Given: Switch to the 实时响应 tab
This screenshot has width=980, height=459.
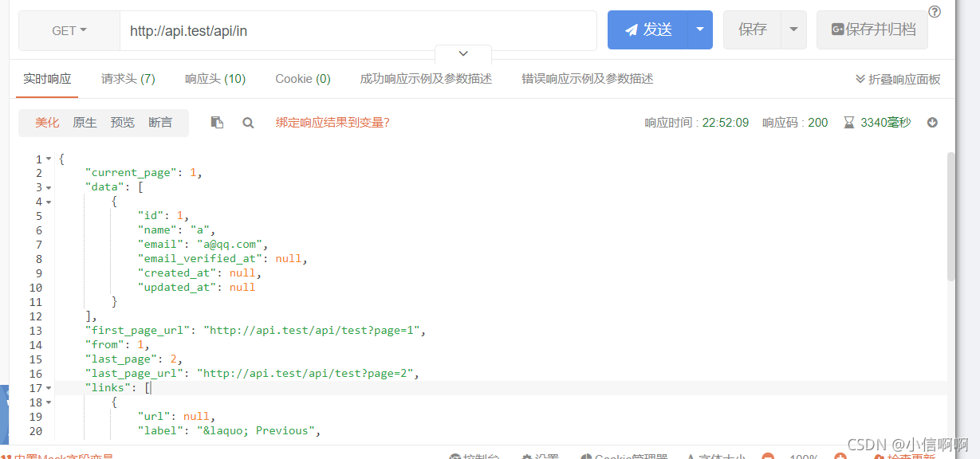Looking at the screenshot, I should click(x=47, y=79).
